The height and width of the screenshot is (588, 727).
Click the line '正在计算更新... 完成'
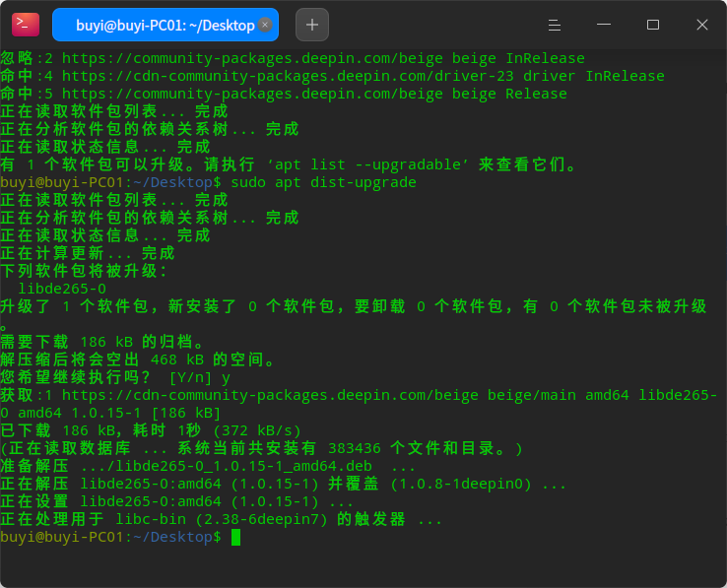click(88, 253)
